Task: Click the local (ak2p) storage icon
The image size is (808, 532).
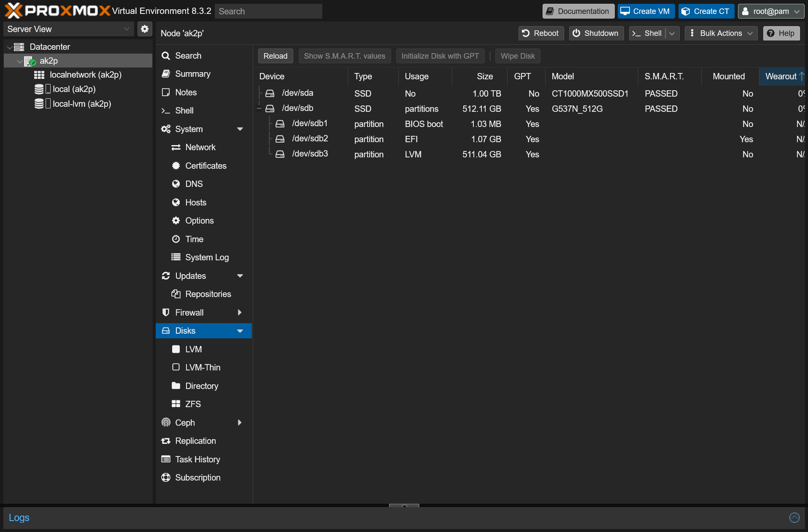Action: [x=39, y=89]
